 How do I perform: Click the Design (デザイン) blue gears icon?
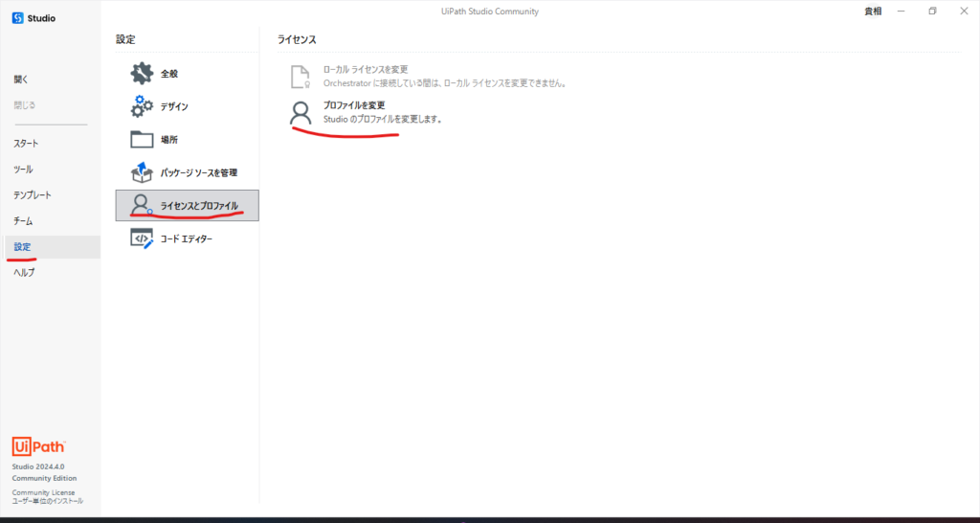142,106
